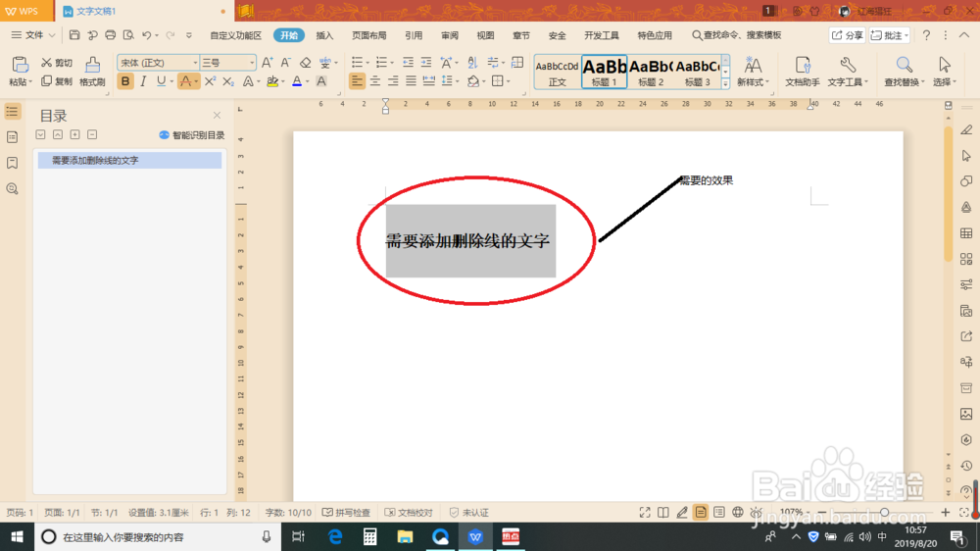This screenshot has width=980, height=551.
Task: Click the Paste icon
Action: click(x=20, y=65)
